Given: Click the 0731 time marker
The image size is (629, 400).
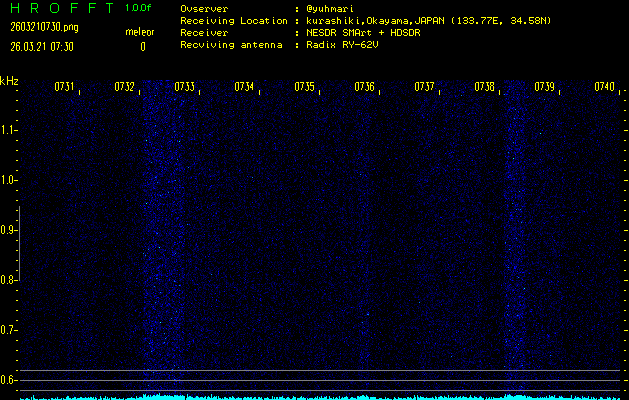Looking at the screenshot, I should [64, 87].
